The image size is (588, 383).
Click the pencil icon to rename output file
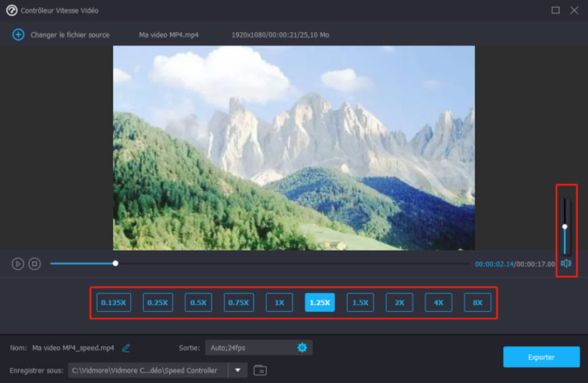126,348
